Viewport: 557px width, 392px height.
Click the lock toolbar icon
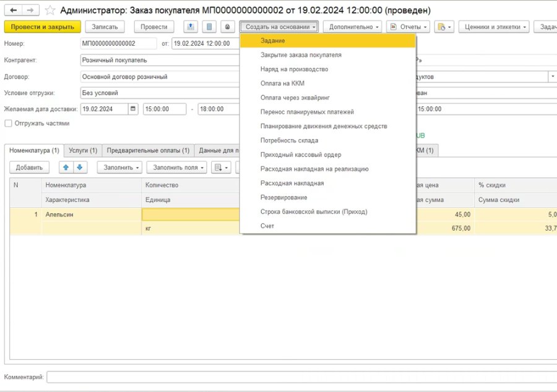(228, 27)
